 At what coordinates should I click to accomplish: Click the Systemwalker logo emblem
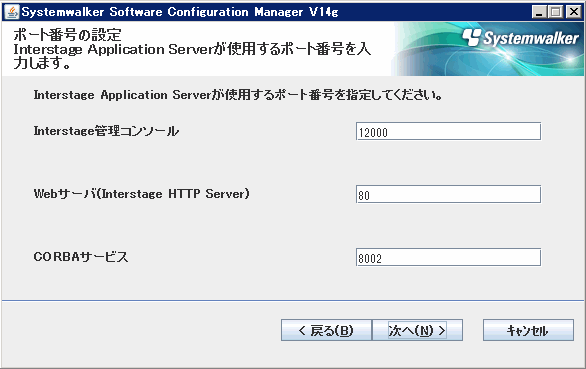pos(472,37)
